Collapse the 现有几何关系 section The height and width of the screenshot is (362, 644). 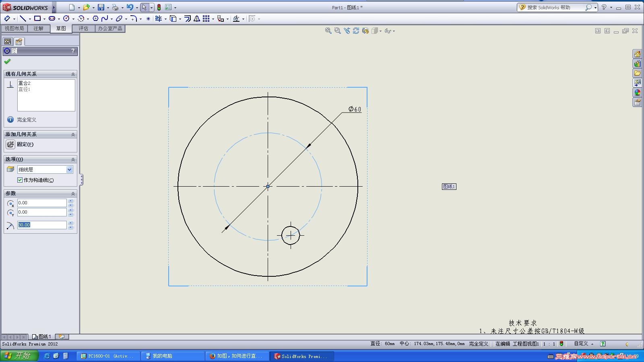click(73, 74)
